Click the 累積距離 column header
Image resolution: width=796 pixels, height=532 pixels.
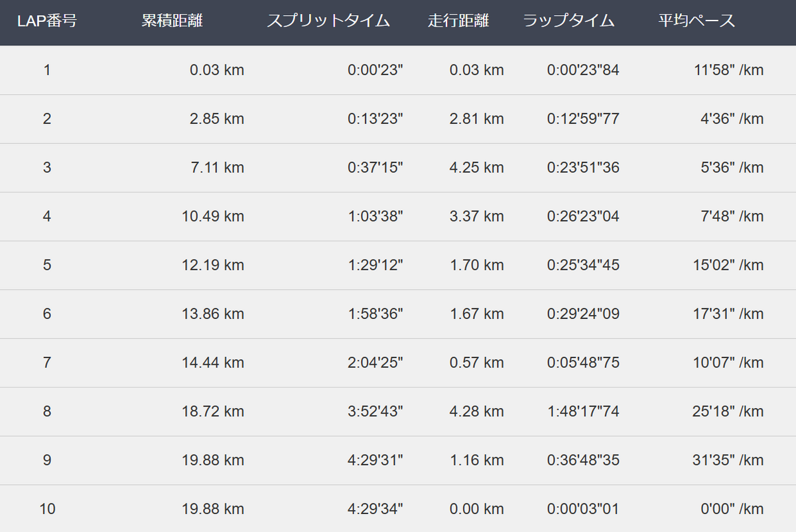pyautogui.click(x=172, y=21)
